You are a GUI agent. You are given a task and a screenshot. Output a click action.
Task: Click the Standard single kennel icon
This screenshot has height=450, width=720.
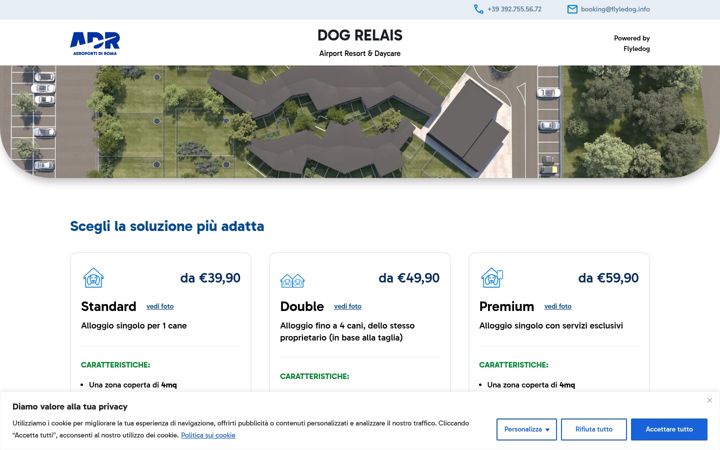pos(93,278)
